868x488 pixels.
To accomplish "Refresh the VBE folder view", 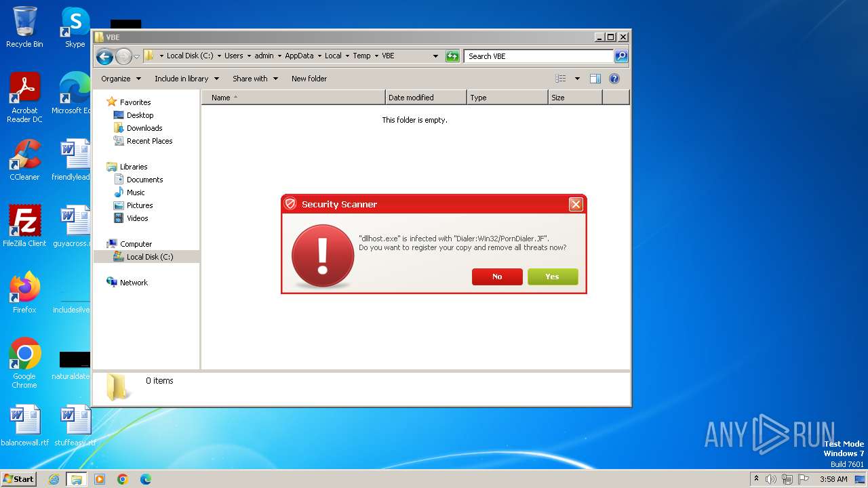I will click(x=452, y=56).
